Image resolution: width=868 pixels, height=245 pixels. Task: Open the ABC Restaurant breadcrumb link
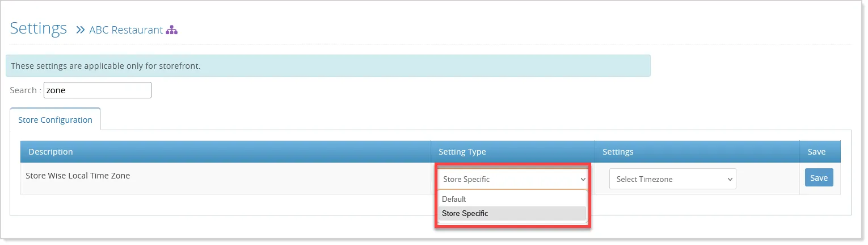pyautogui.click(x=126, y=30)
